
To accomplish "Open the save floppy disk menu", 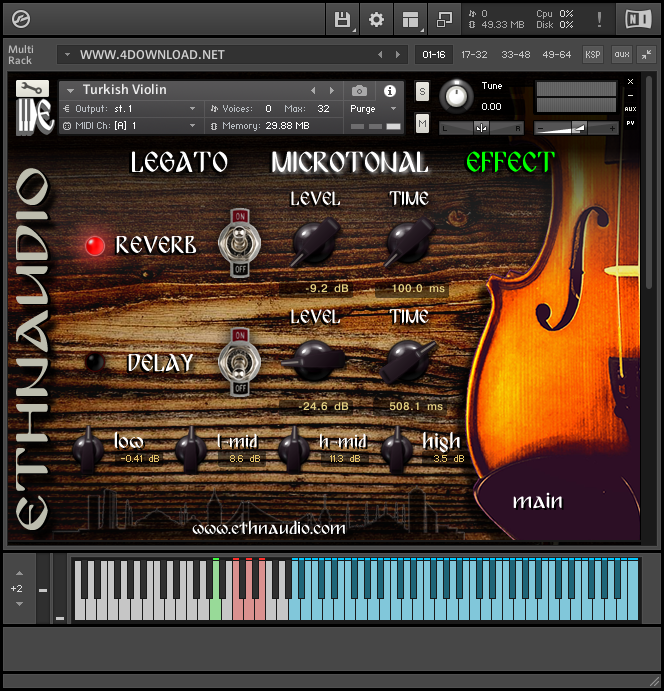I will pos(342,20).
